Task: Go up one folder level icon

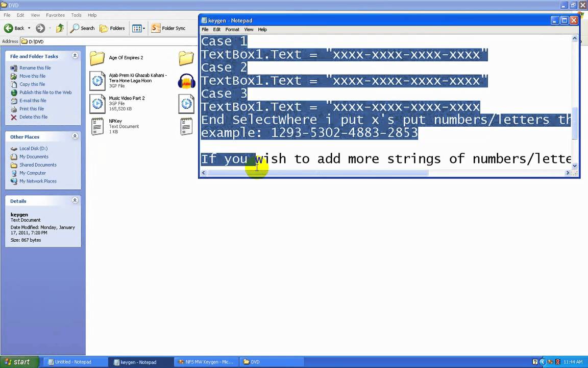Action: coord(60,28)
